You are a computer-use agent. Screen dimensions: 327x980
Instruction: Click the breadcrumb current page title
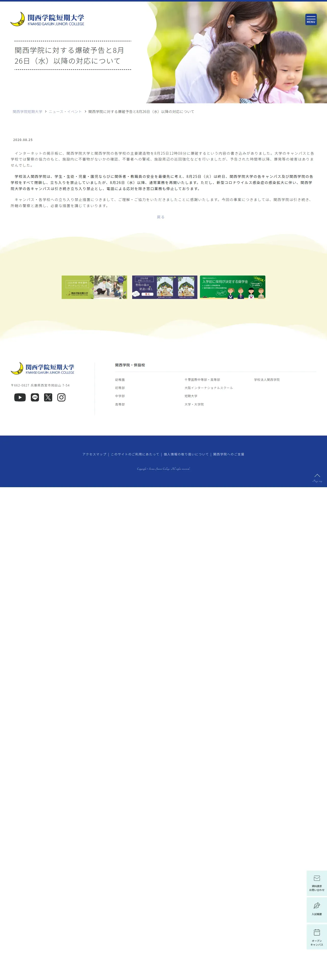(x=141, y=111)
